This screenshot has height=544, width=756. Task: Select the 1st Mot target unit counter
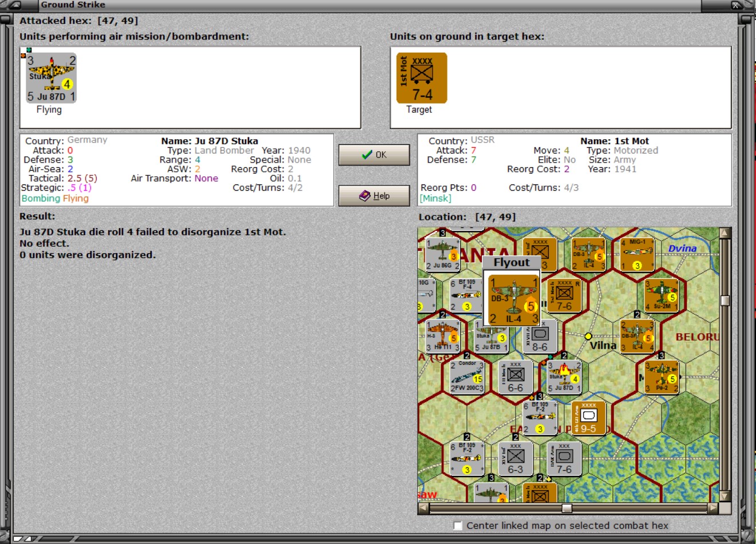[x=422, y=78]
